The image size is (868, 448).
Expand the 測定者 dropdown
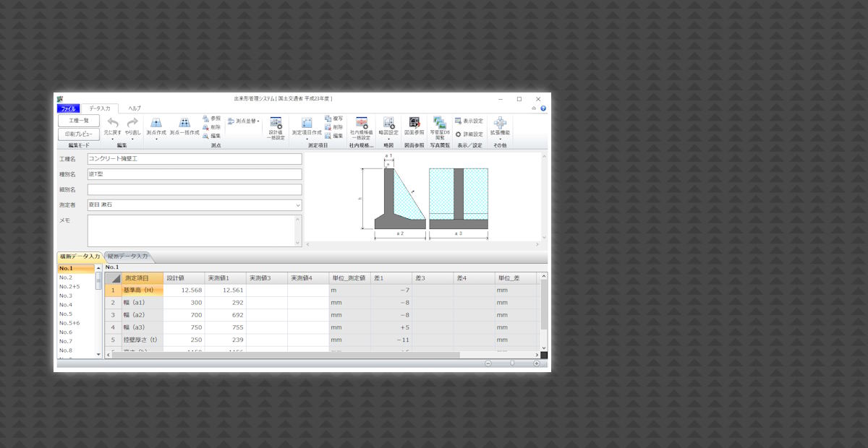[297, 205]
